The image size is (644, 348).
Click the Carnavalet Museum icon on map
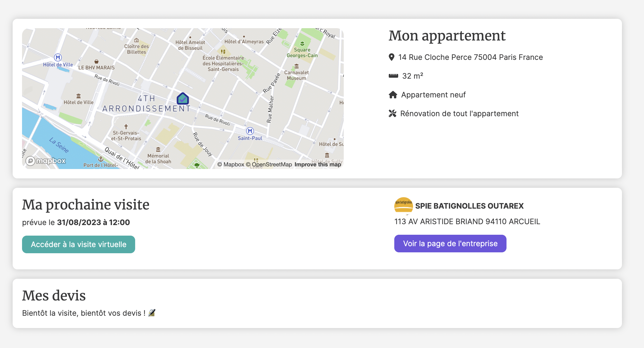[x=296, y=67]
